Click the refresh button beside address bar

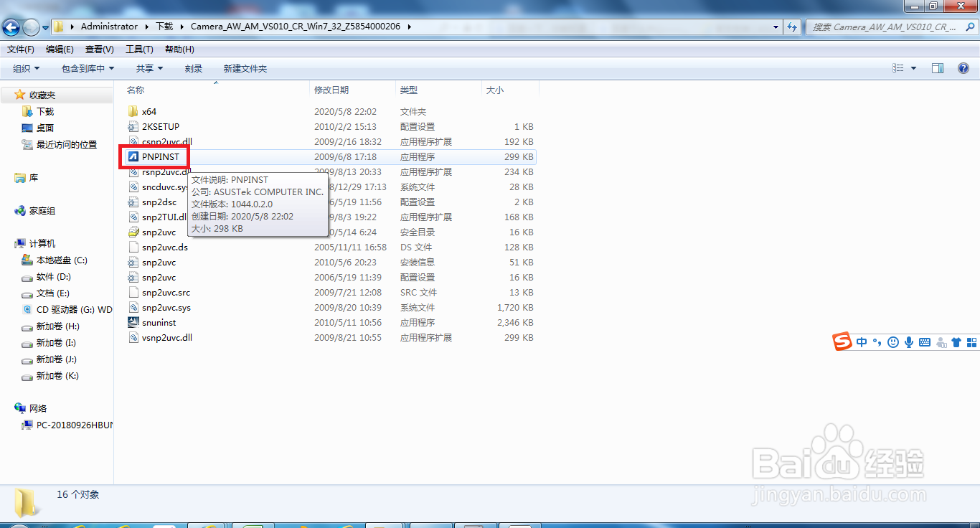(x=792, y=27)
